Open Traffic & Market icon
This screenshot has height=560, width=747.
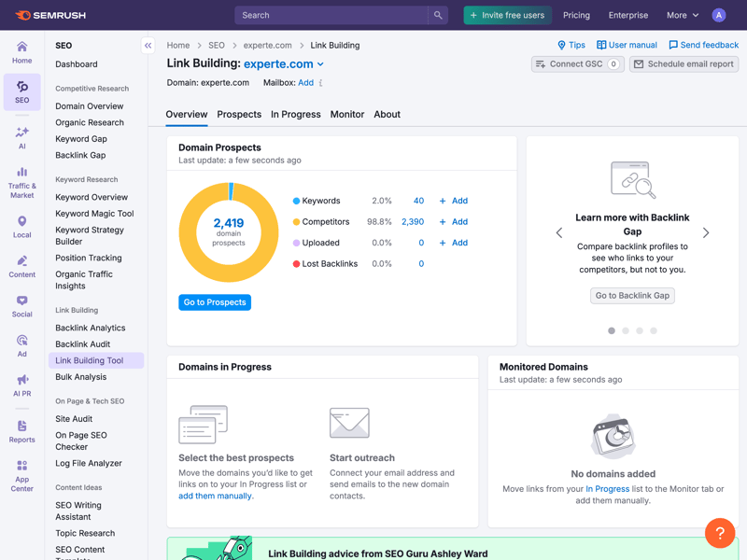click(x=21, y=181)
